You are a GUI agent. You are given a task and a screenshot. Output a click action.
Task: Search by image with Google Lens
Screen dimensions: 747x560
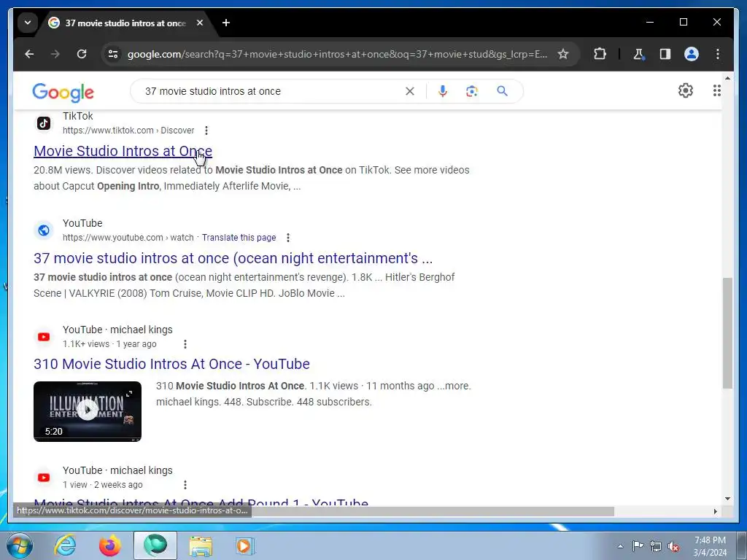[x=472, y=91]
